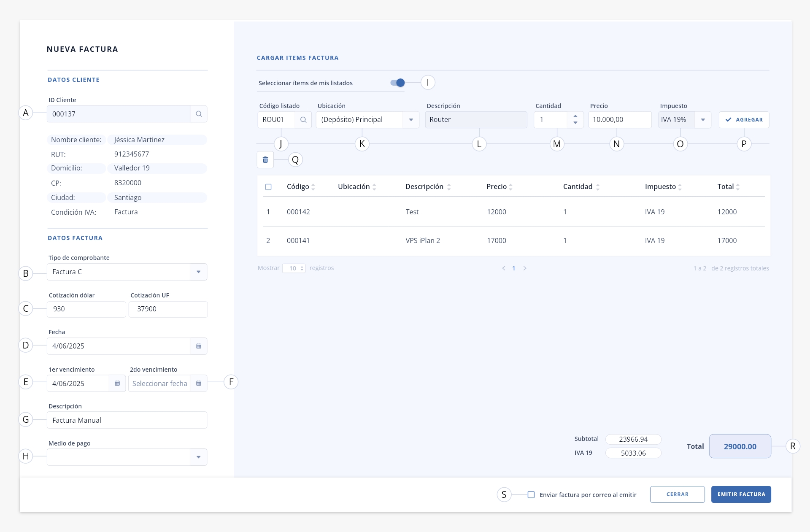
Task: Sort table by Código column arrows
Action: (x=313, y=187)
